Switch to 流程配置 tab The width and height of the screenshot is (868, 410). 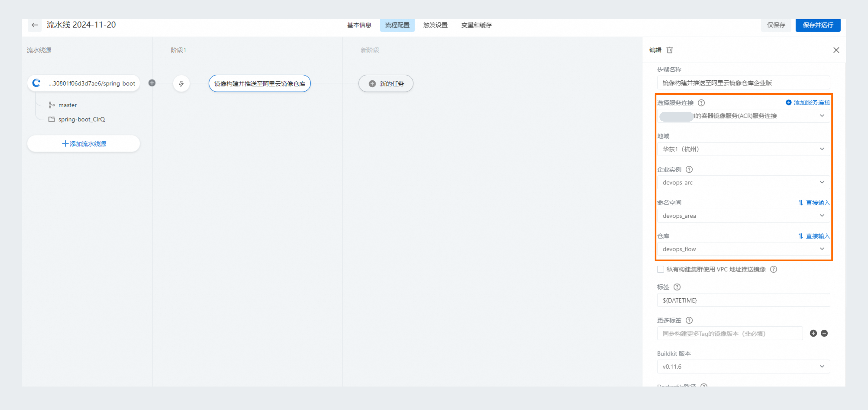click(x=397, y=25)
